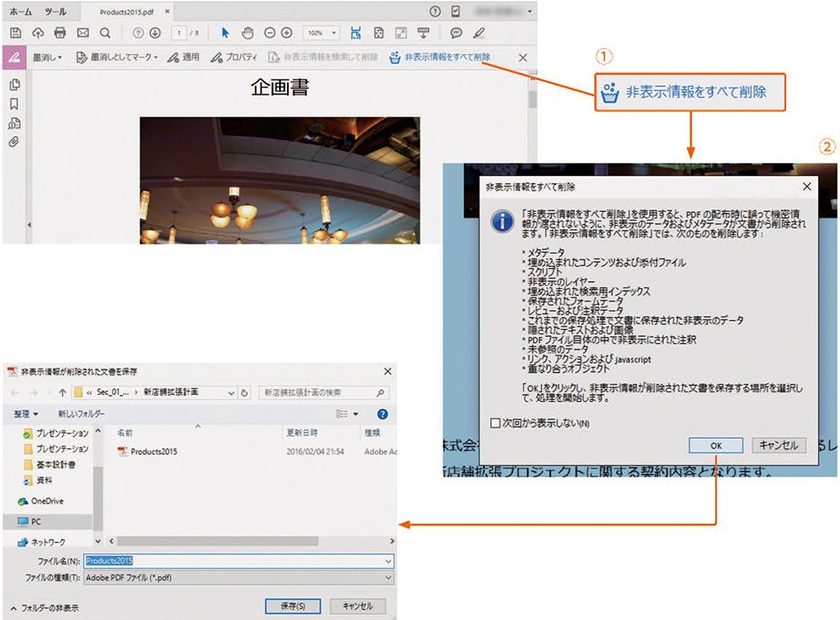Click 保存(S) button in save dialog
Image resolution: width=840 pixels, height=620 pixels.
pyautogui.click(x=293, y=607)
